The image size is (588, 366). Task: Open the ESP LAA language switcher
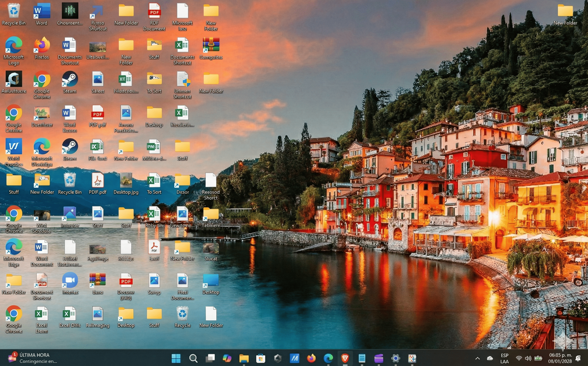tap(504, 358)
